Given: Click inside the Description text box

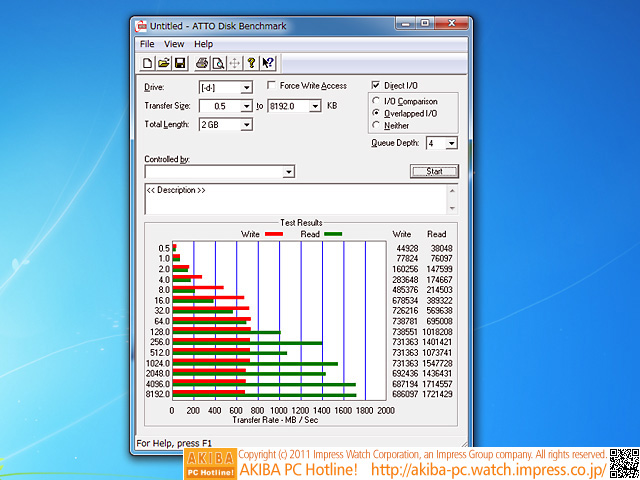Looking at the screenshot, I should coord(300,199).
